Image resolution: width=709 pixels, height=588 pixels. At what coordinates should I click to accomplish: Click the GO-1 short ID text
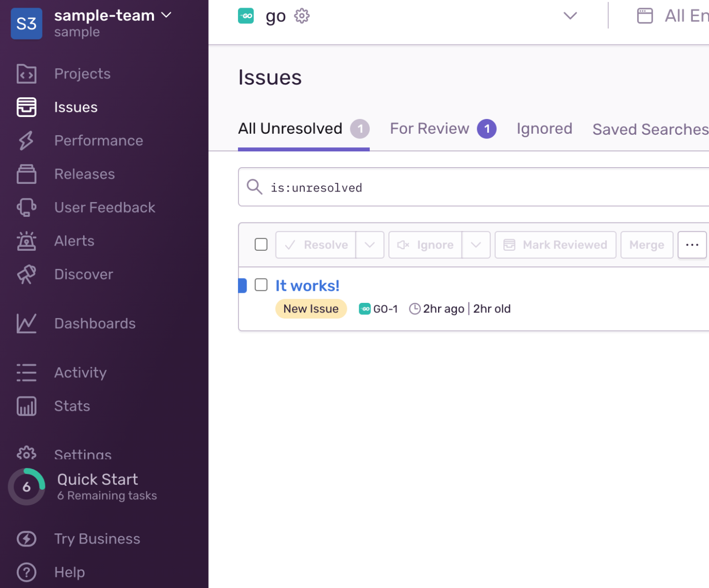tap(385, 309)
